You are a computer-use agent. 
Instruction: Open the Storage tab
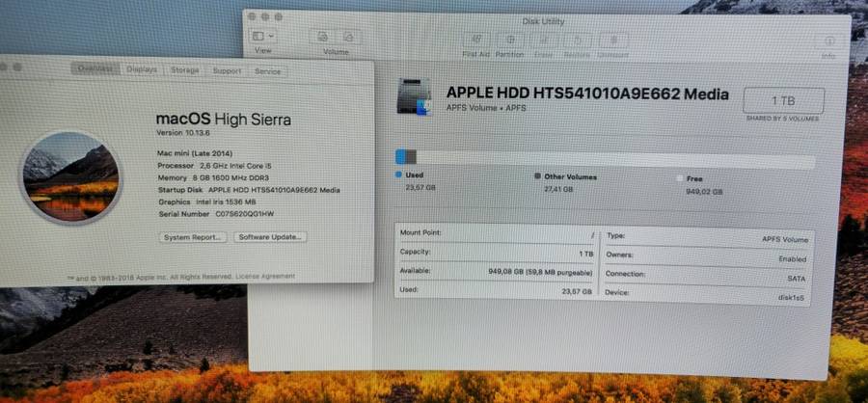[x=184, y=70]
